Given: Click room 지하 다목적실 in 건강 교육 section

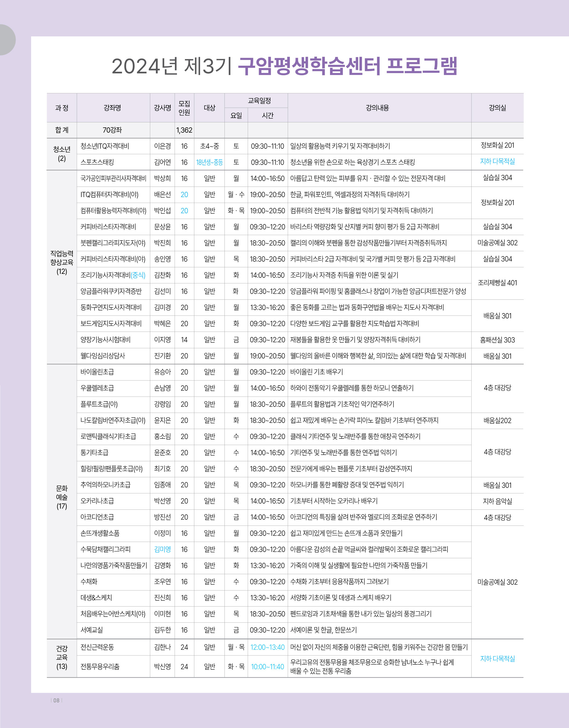Looking at the screenshot, I should 497,659.
